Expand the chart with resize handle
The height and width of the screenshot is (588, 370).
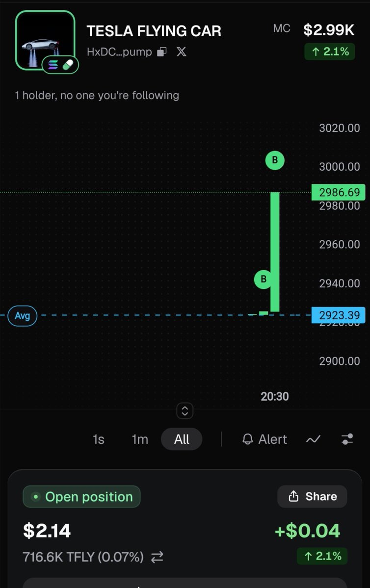[x=185, y=411]
